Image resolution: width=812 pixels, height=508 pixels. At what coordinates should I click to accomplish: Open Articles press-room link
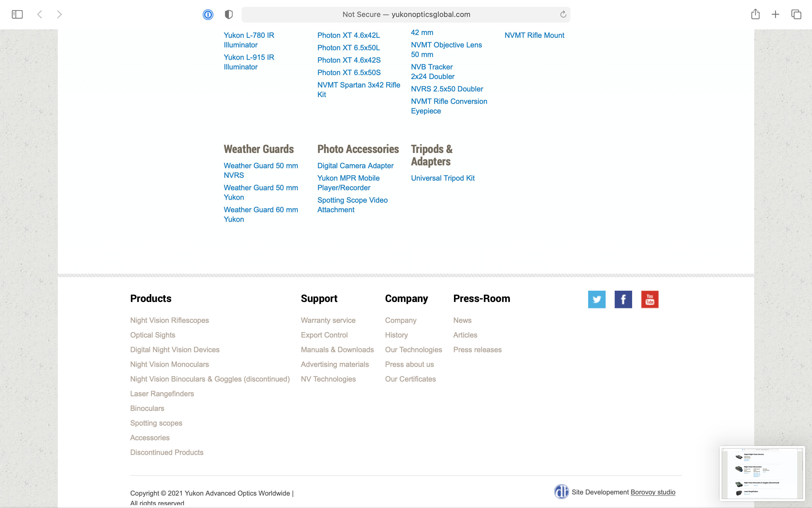pyautogui.click(x=465, y=335)
